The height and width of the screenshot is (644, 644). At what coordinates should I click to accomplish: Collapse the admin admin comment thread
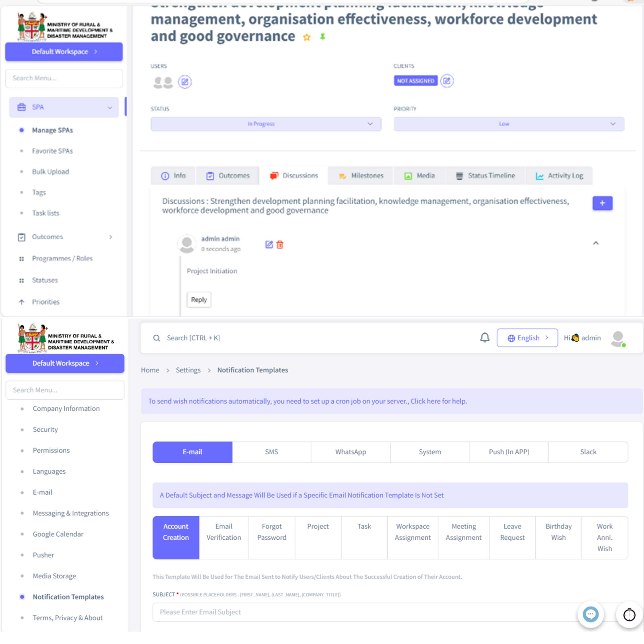pyautogui.click(x=596, y=243)
